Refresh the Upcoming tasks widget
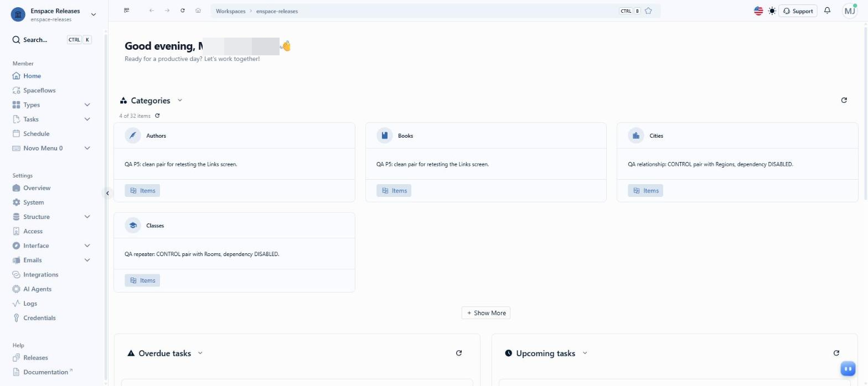The image size is (868, 386). (836, 353)
